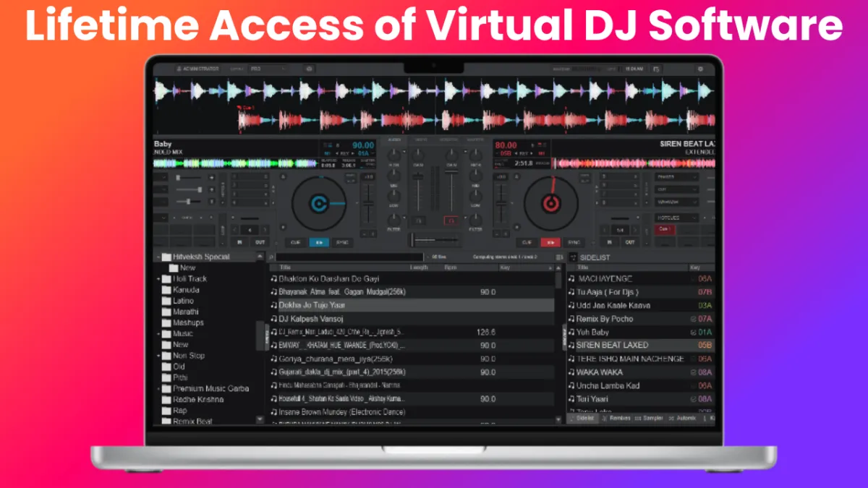This screenshot has height=488, width=868.
Task: Select track Insane Brown Mundey (Electronic Dance)
Action: pyautogui.click(x=412, y=412)
